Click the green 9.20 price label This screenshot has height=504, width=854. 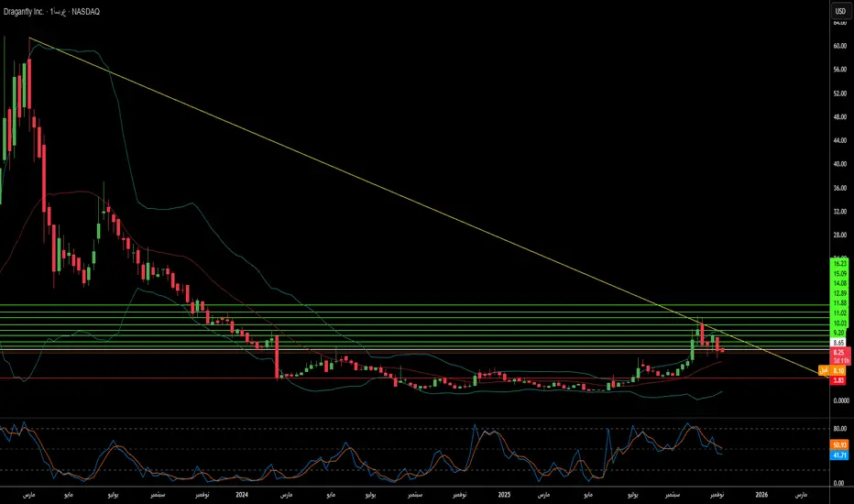838,332
